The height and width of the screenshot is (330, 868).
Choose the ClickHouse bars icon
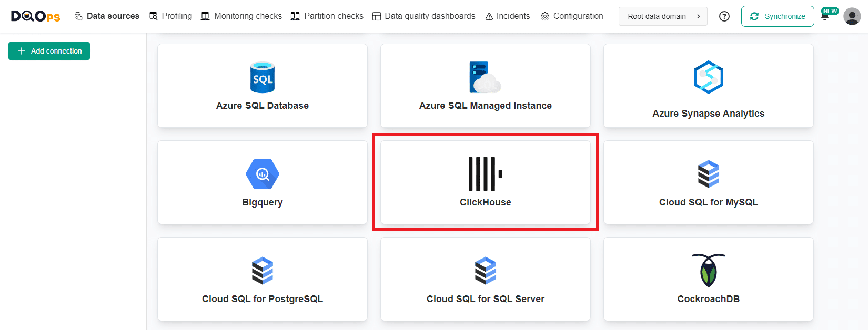[x=486, y=174]
